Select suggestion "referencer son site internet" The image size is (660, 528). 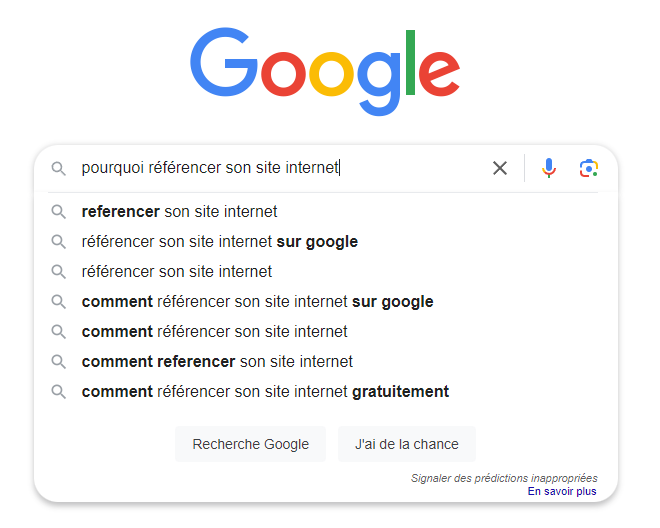tap(180, 212)
